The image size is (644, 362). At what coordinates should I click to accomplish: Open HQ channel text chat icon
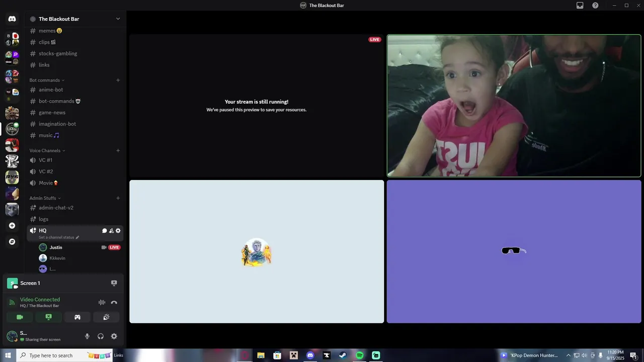(x=105, y=231)
